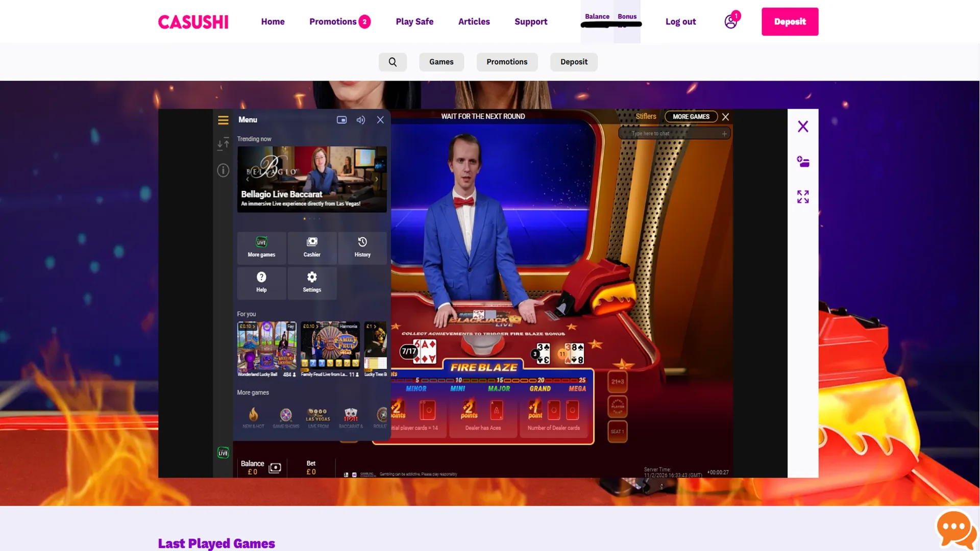Select the Seat 1 button
This screenshot has height=551, width=980.
[x=618, y=432]
